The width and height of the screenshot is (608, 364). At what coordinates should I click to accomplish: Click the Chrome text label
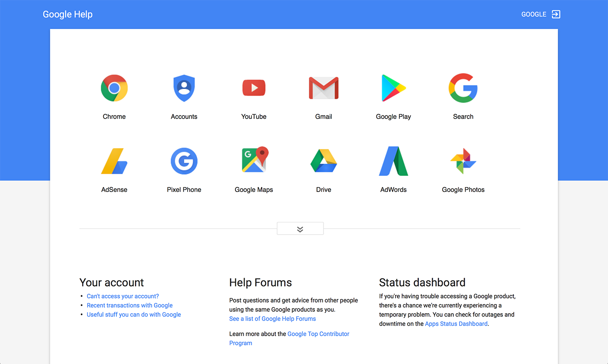point(114,116)
